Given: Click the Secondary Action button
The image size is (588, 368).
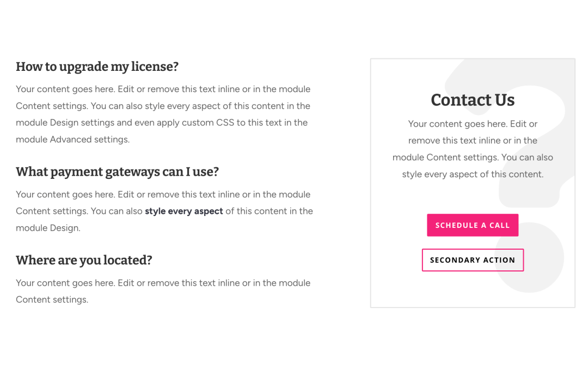Looking at the screenshot, I should [x=473, y=260].
